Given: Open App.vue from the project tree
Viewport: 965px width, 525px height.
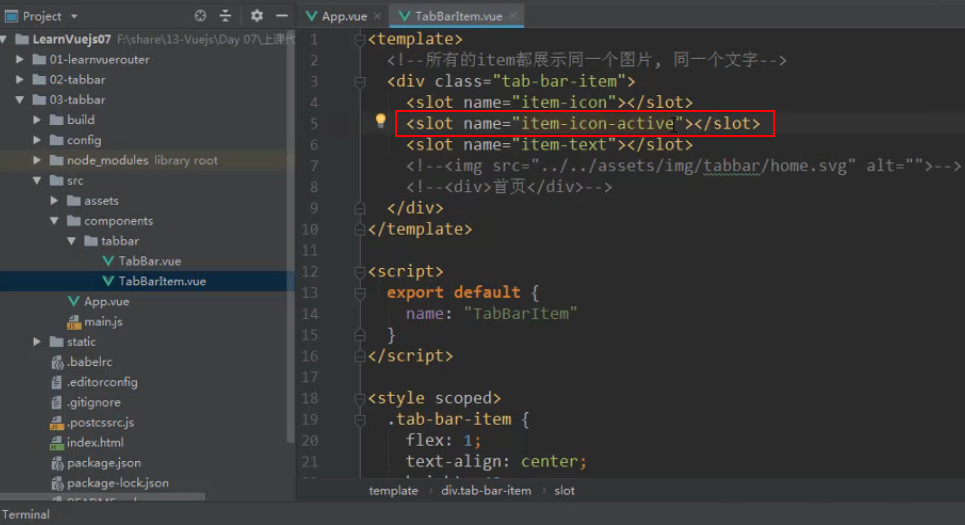Looking at the screenshot, I should click(x=106, y=302).
